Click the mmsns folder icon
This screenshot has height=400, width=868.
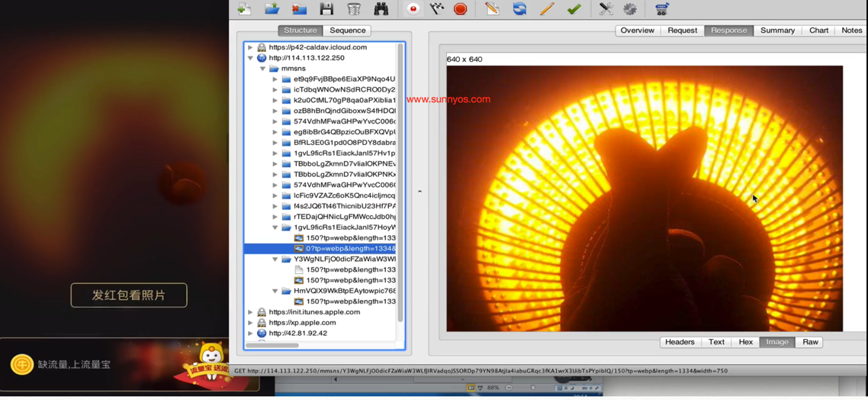click(x=274, y=69)
